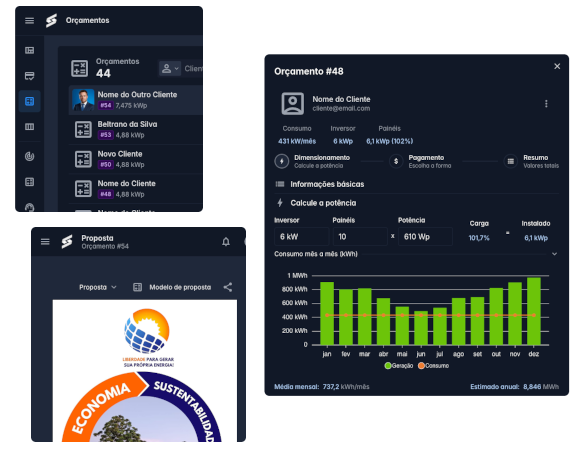Click the Inversor field showing 6 kW
The width and height of the screenshot is (584, 451).
(x=302, y=236)
